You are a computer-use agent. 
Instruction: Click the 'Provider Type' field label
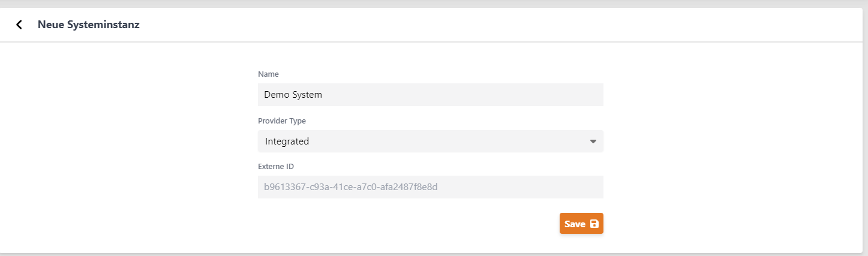point(282,121)
